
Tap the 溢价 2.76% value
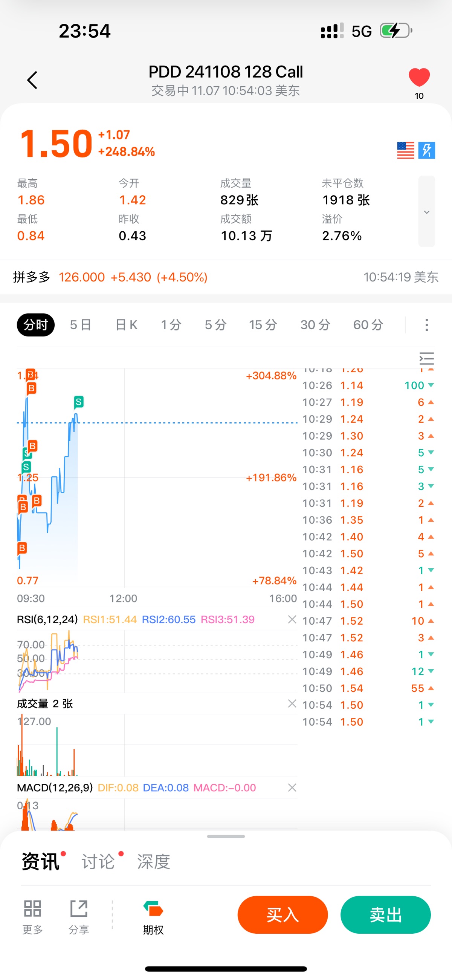(342, 236)
